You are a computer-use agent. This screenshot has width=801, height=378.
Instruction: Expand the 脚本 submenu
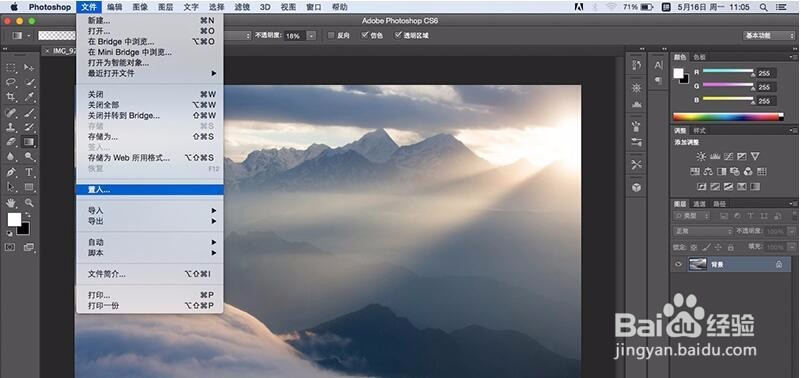[150, 253]
